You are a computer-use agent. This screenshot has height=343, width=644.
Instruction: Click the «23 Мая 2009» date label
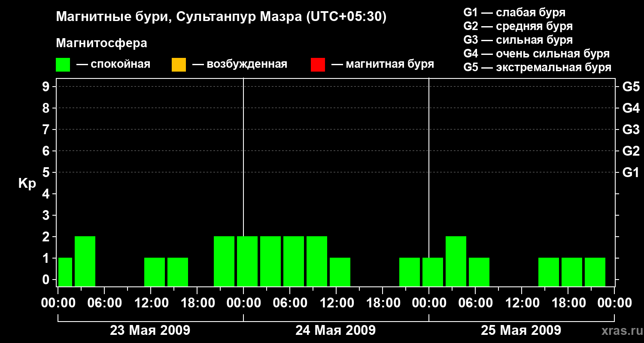(x=150, y=331)
